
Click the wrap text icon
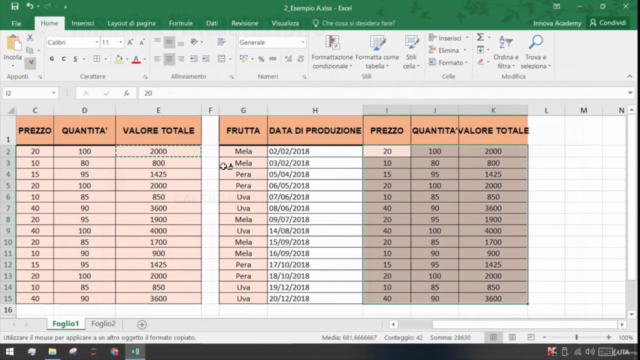pyautogui.click(x=222, y=42)
